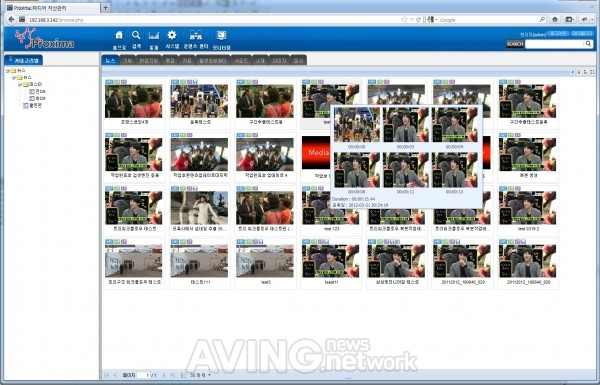Click the browser address bar

[214, 20]
